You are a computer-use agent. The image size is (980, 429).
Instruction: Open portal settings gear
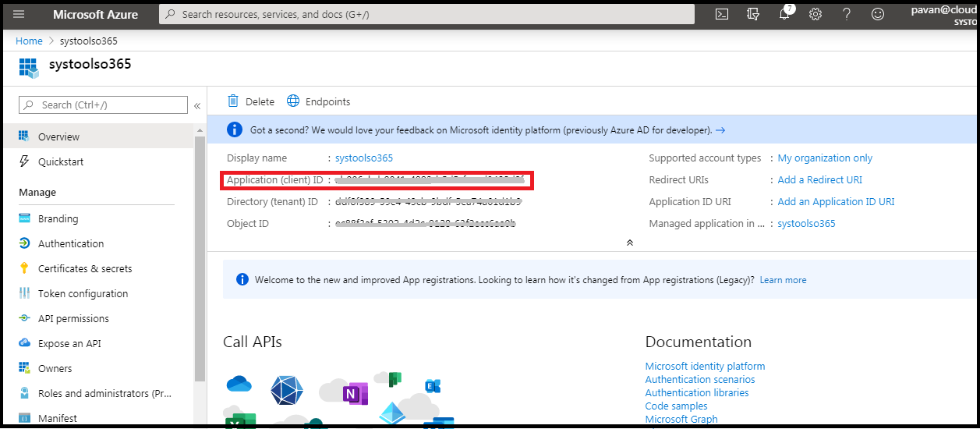(815, 14)
